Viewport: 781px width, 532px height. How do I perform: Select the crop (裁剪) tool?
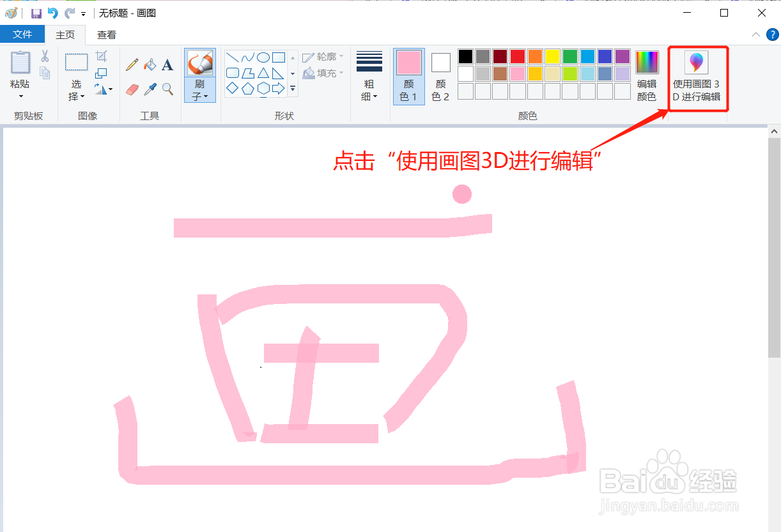click(x=100, y=56)
